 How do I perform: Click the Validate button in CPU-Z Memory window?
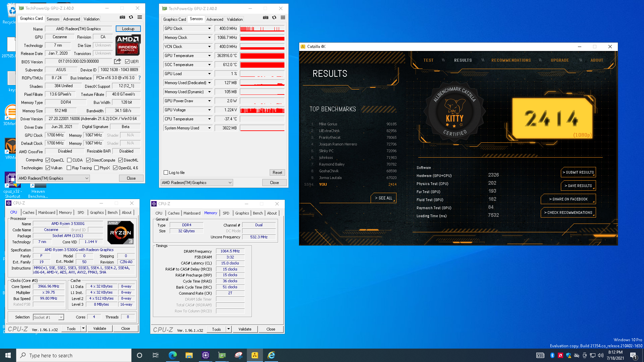pyautogui.click(x=245, y=329)
